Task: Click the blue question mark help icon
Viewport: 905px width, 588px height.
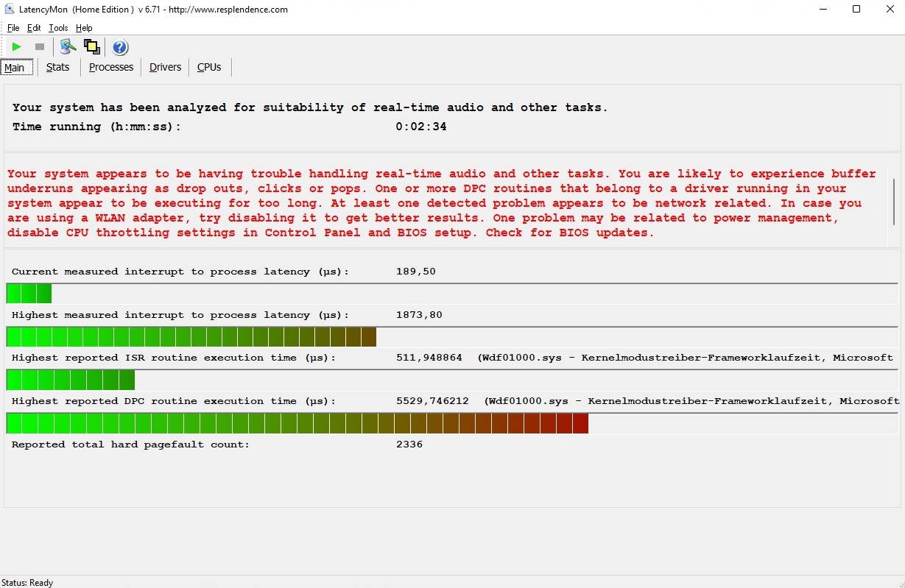Action: click(120, 48)
